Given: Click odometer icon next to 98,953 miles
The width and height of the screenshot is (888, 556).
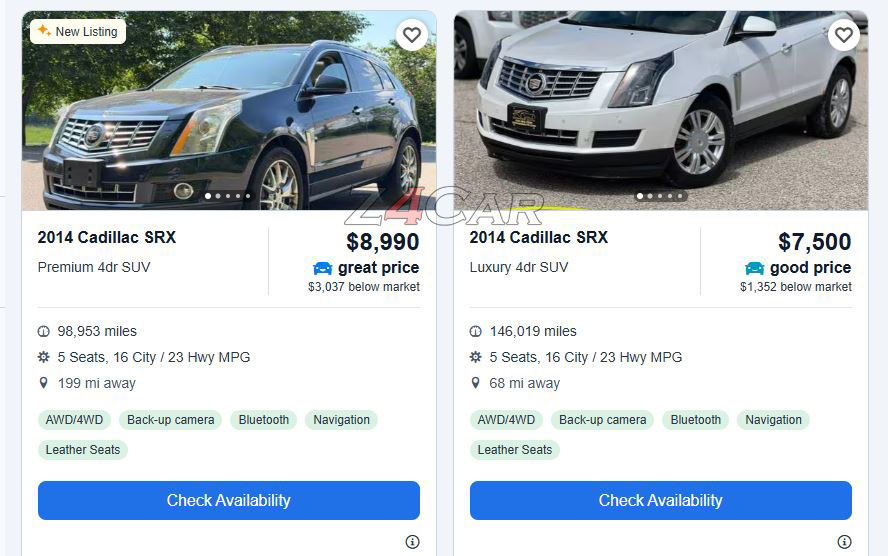Looking at the screenshot, I should [44, 331].
